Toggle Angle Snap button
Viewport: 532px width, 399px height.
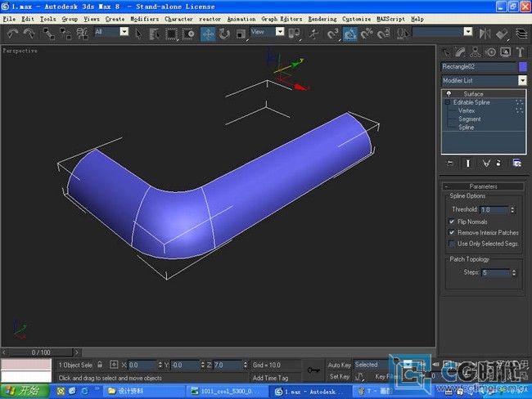click(350, 34)
